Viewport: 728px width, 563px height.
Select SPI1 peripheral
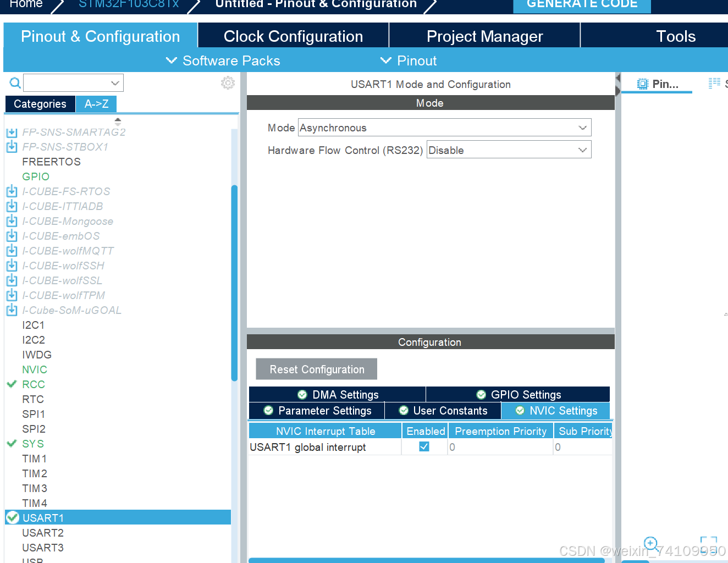[x=34, y=414]
